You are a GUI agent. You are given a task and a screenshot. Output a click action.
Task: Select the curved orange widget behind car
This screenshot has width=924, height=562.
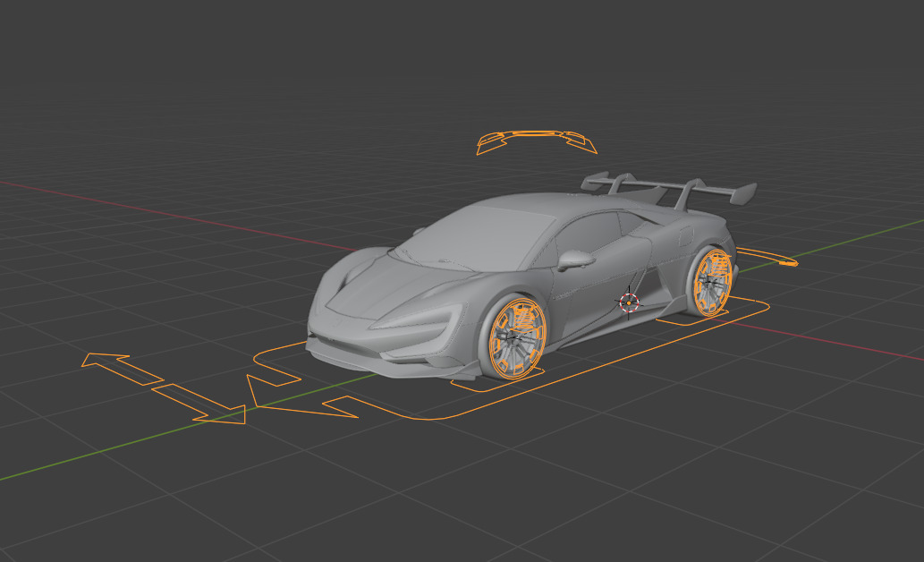coord(767,257)
